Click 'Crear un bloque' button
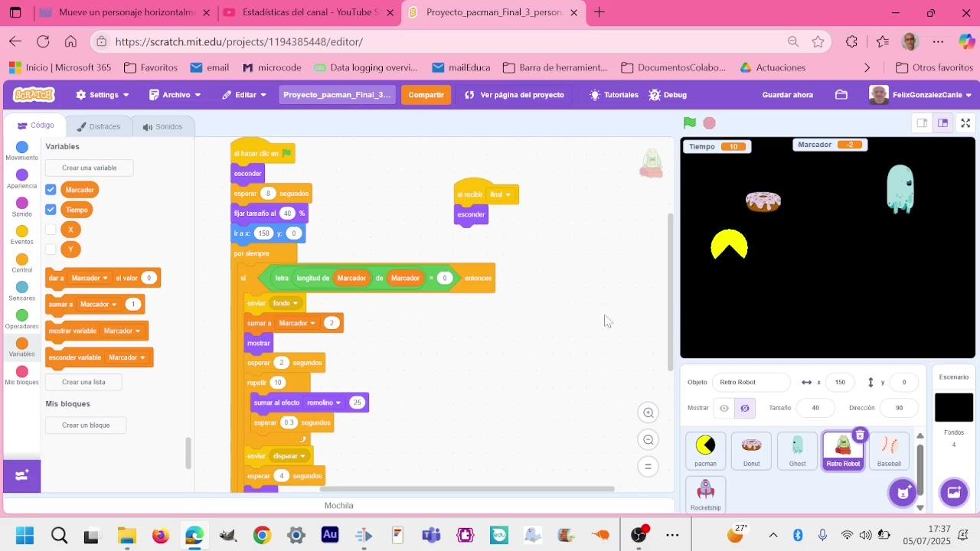 (86, 425)
